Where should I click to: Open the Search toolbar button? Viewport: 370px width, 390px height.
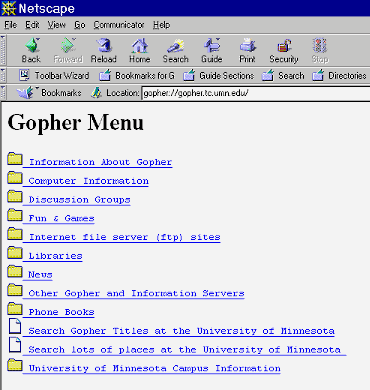(176, 51)
